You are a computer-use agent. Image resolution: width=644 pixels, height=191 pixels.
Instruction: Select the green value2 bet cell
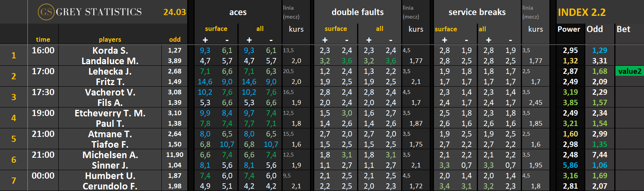click(x=629, y=71)
